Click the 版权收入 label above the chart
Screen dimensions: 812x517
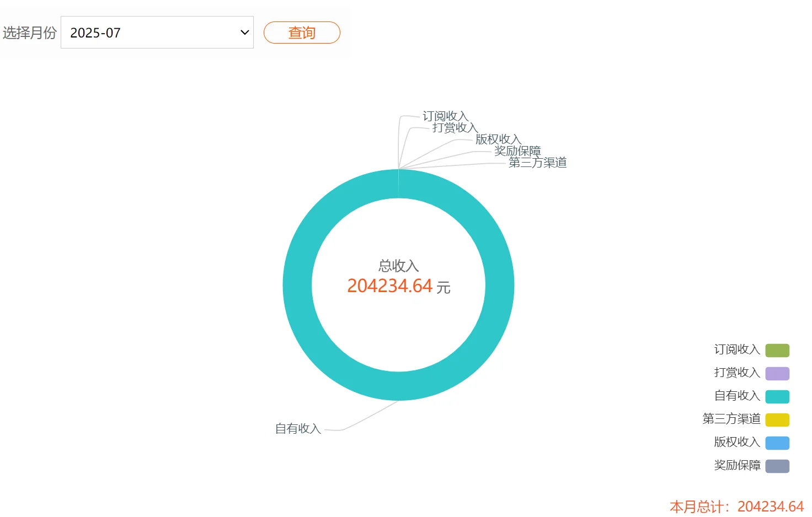click(498, 139)
